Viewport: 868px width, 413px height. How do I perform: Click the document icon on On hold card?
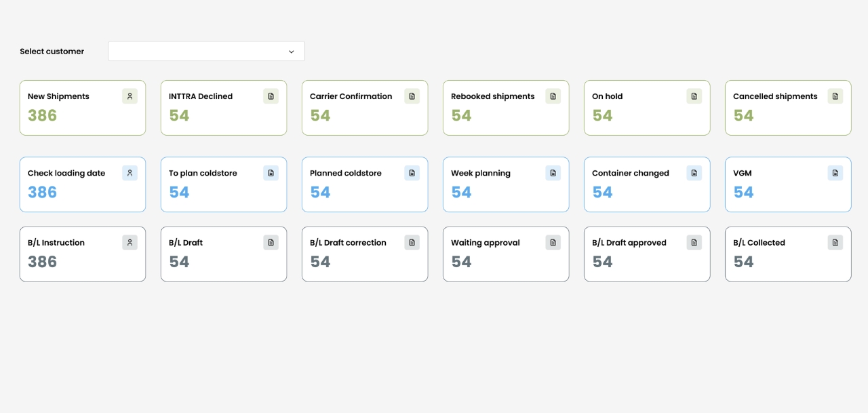click(694, 96)
